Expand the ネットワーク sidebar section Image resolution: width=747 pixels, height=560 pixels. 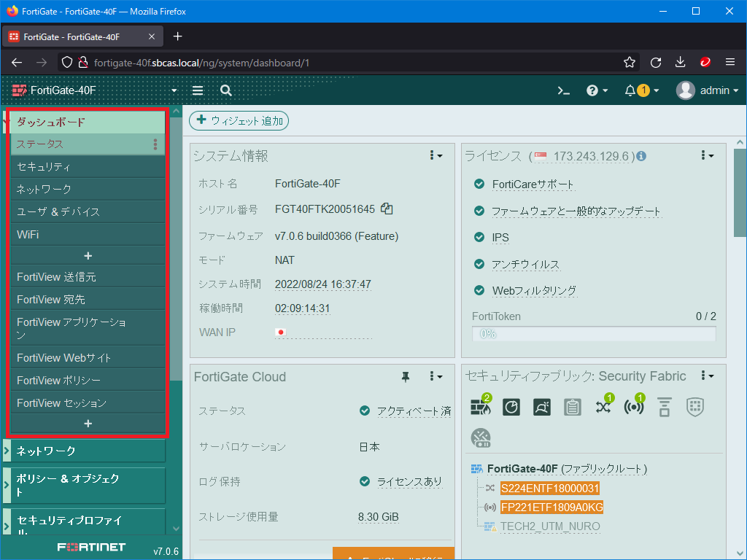pyautogui.click(x=85, y=451)
